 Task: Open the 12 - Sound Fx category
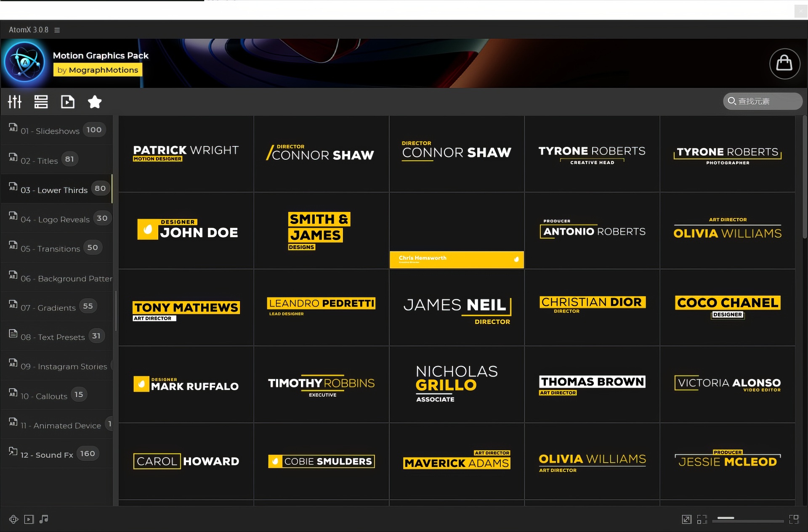[x=57, y=454]
